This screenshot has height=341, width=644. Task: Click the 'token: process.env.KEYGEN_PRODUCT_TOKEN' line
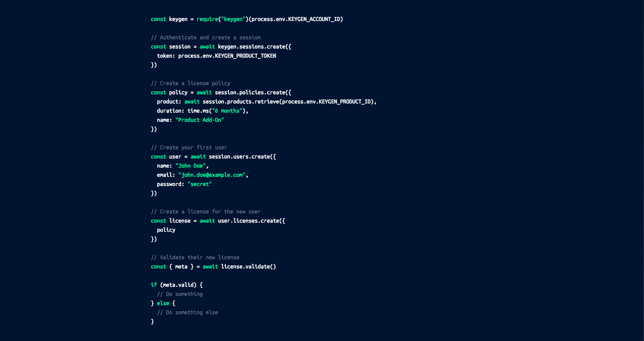pos(216,56)
